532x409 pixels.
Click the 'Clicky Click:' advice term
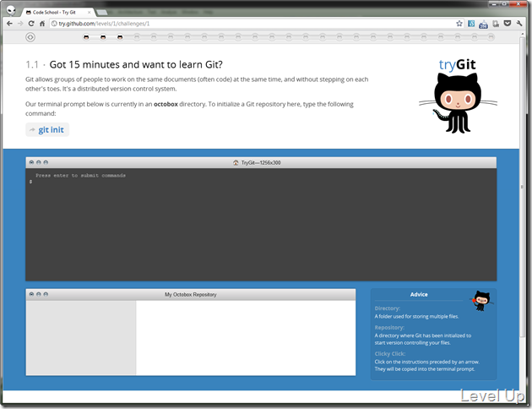click(390, 354)
